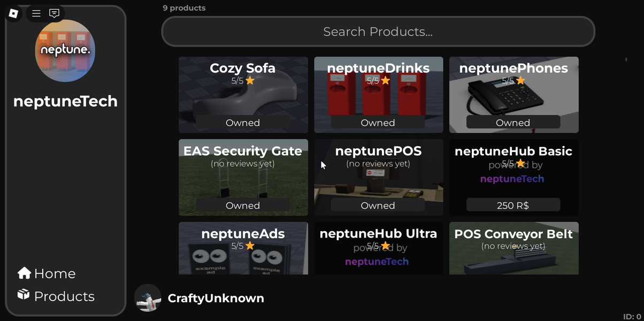This screenshot has width=644, height=321.
Task: Click the neptunePhones rating star
Action: click(520, 81)
